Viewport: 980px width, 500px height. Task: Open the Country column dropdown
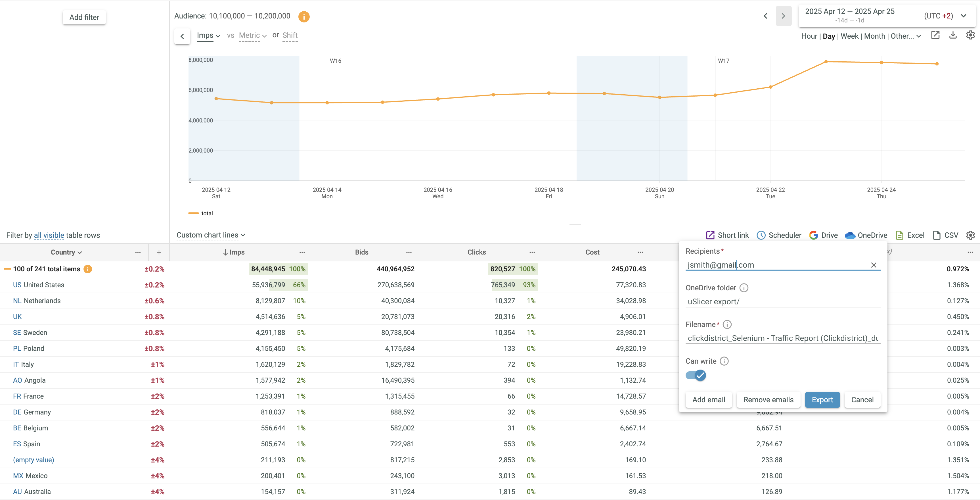point(66,252)
